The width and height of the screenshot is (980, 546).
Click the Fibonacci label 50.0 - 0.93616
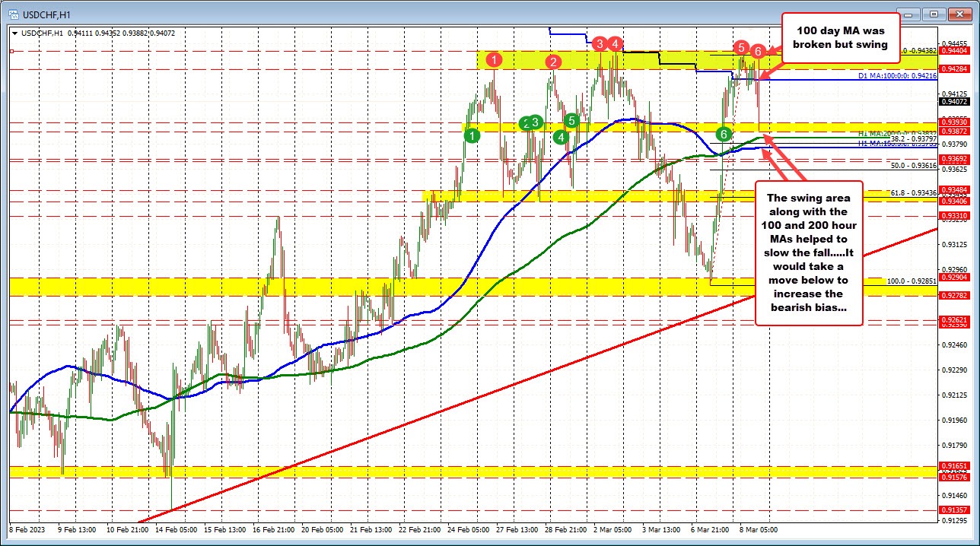tap(913, 165)
